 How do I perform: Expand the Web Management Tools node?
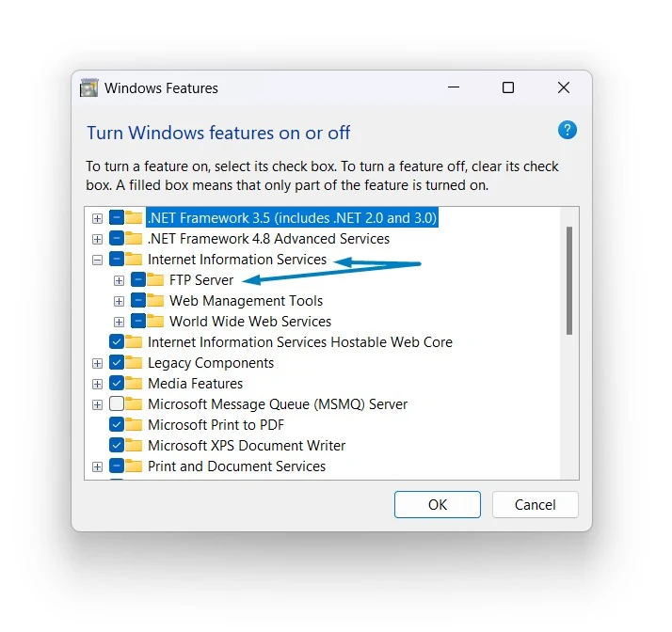(119, 301)
